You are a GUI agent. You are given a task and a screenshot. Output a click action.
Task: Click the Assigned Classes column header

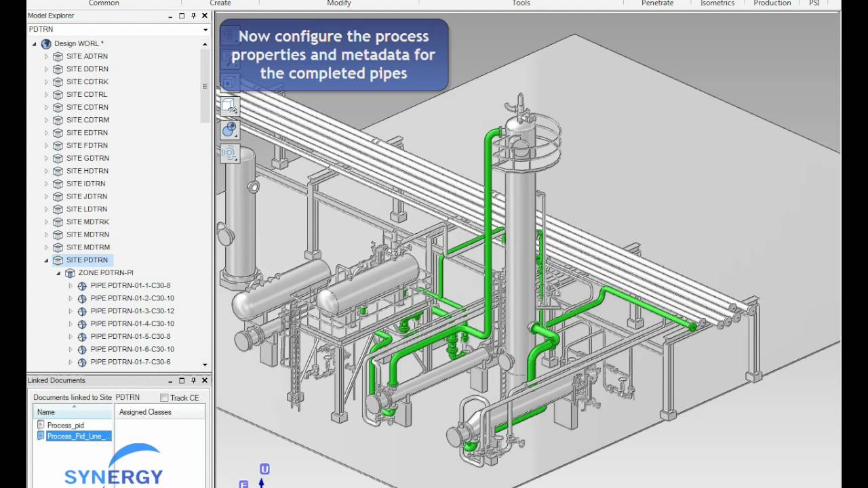[160, 412]
